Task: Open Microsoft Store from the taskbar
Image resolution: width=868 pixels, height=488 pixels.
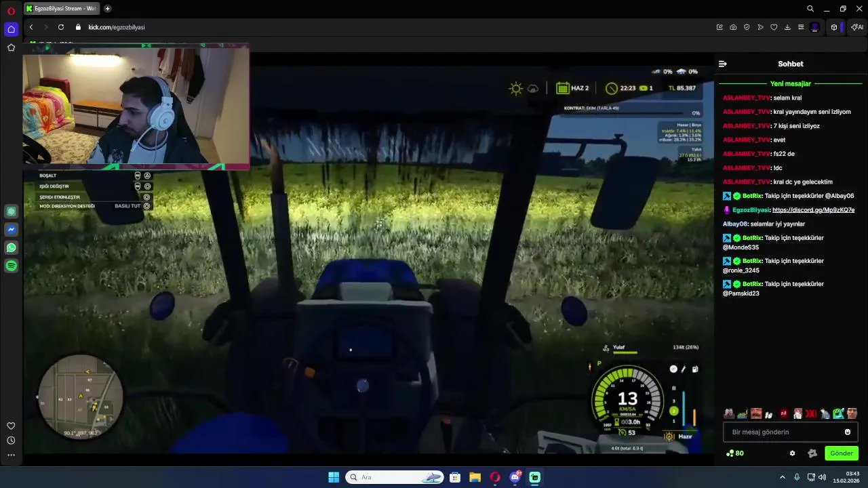Action: (455, 477)
